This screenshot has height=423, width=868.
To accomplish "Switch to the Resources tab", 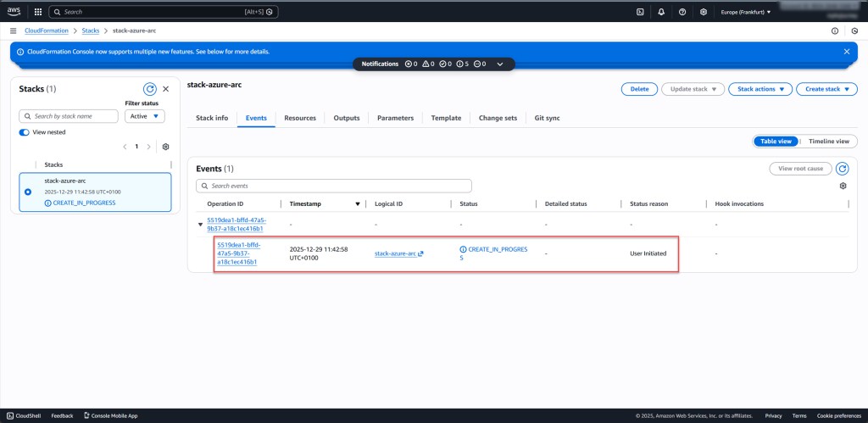I will click(300, 118).
